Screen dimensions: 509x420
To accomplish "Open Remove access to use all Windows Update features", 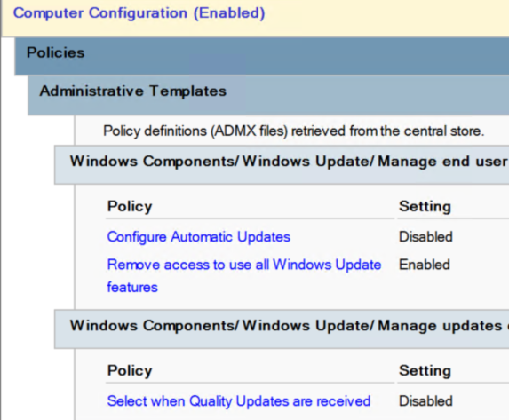I will pyautogui.click(x=244, y=276).
